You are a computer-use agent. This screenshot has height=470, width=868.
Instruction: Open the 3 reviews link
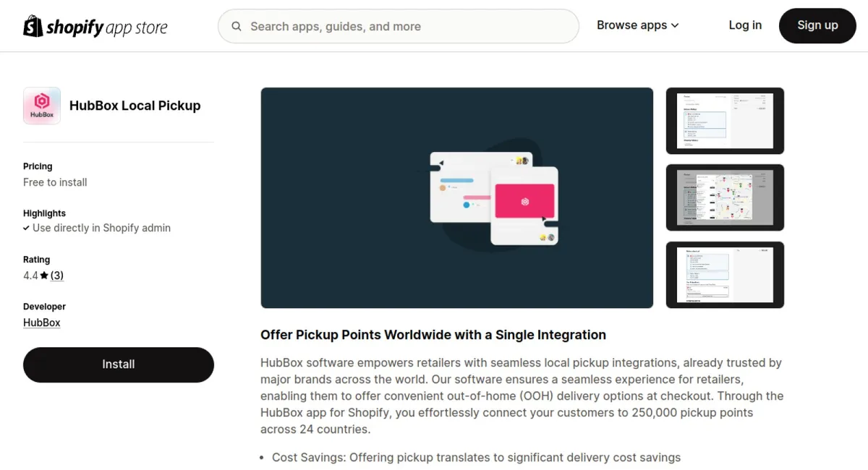coord(57,275)
